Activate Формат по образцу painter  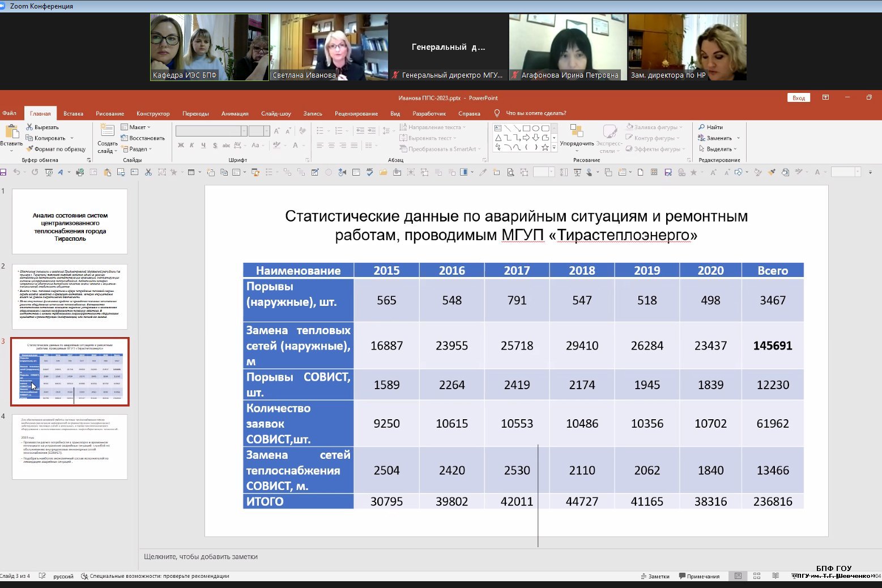click(x=56, y=149)
